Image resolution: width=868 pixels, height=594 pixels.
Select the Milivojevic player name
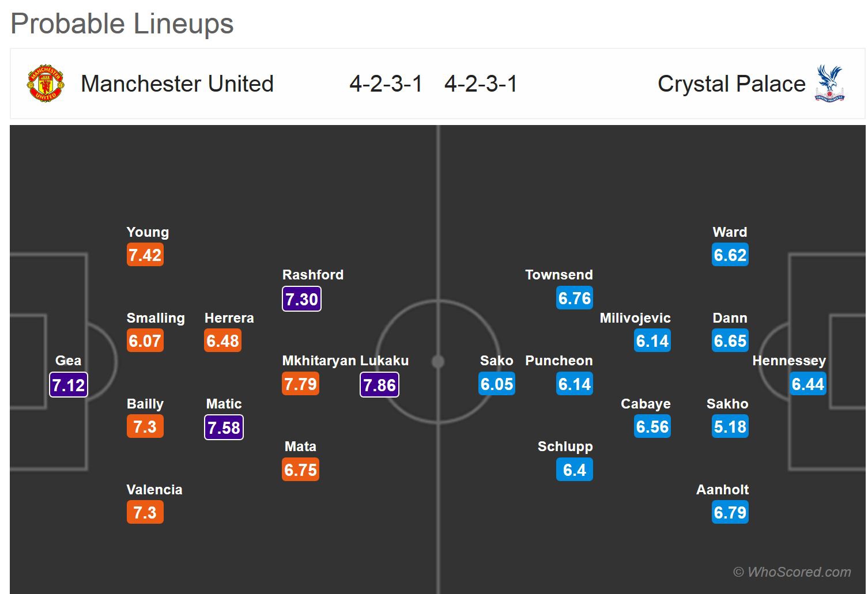pos(635,318)
